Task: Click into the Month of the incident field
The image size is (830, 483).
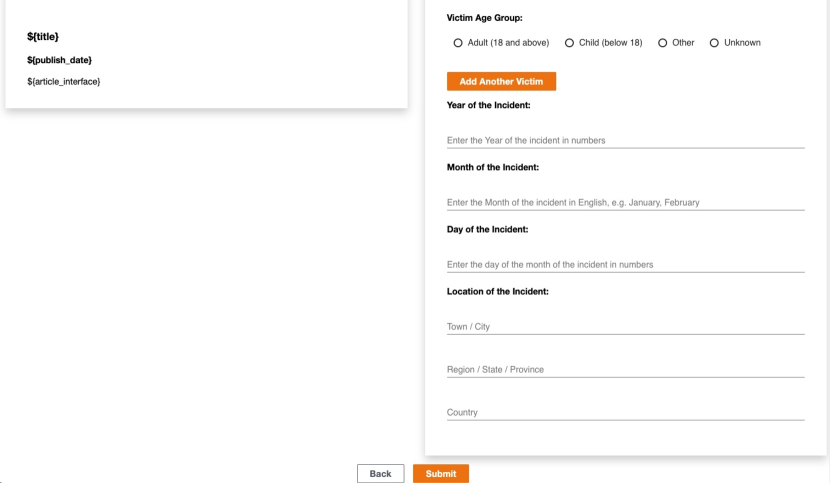Action: point(625,203)
